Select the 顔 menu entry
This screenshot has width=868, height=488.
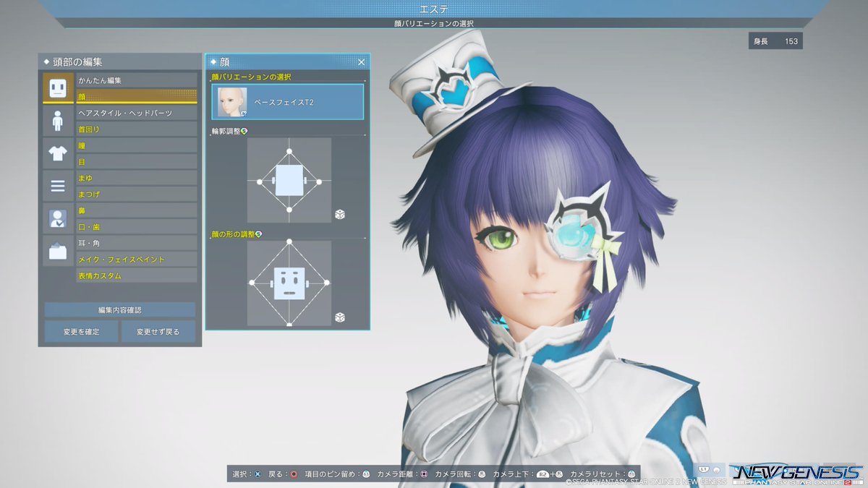137,96
